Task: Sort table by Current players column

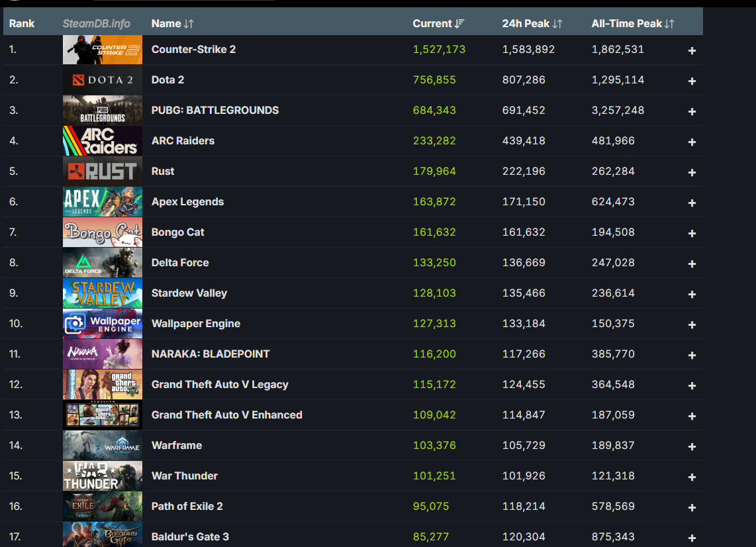Action: 438,24
